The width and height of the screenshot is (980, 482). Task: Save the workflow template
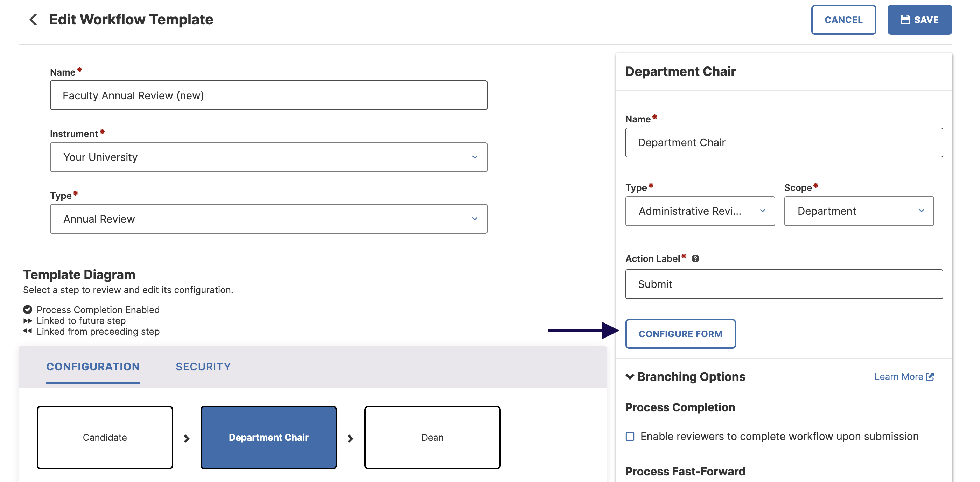pos(919,20)
